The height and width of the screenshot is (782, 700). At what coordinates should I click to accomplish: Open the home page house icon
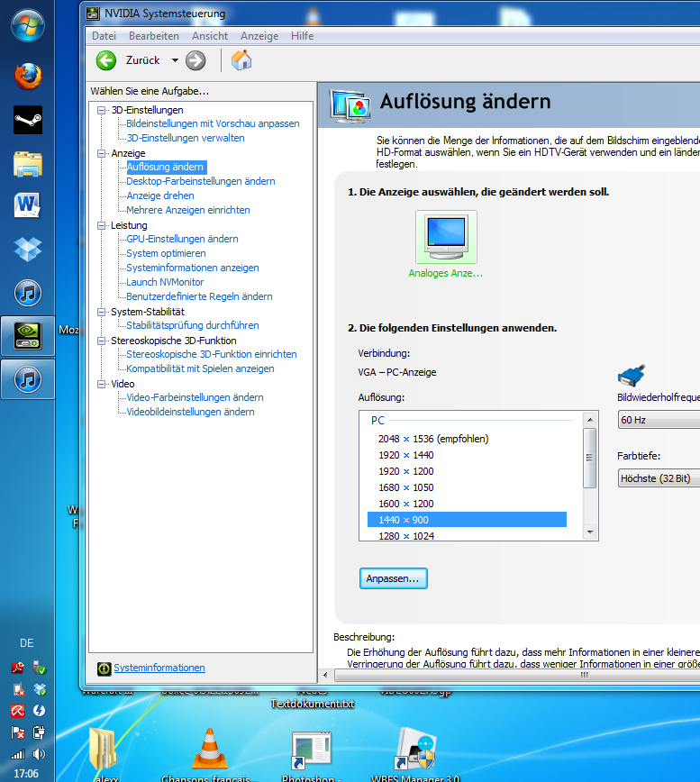(x=241, y=60)
